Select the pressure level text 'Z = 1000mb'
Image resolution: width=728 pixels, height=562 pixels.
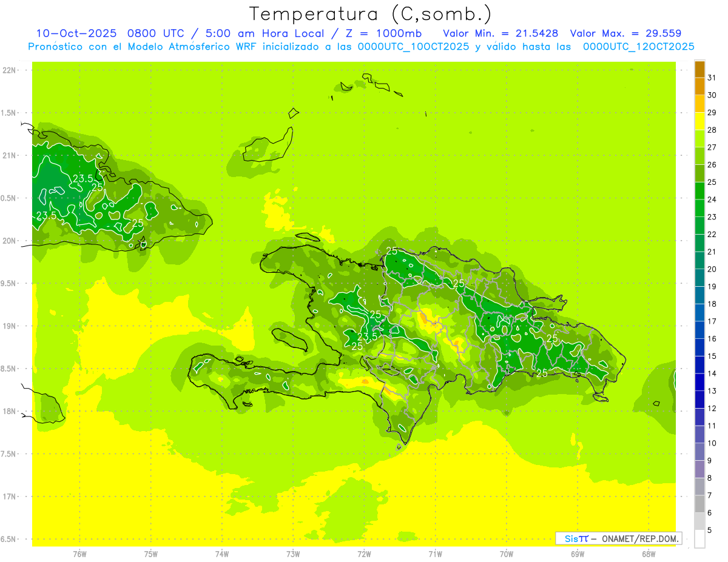[x=385, y=33]
